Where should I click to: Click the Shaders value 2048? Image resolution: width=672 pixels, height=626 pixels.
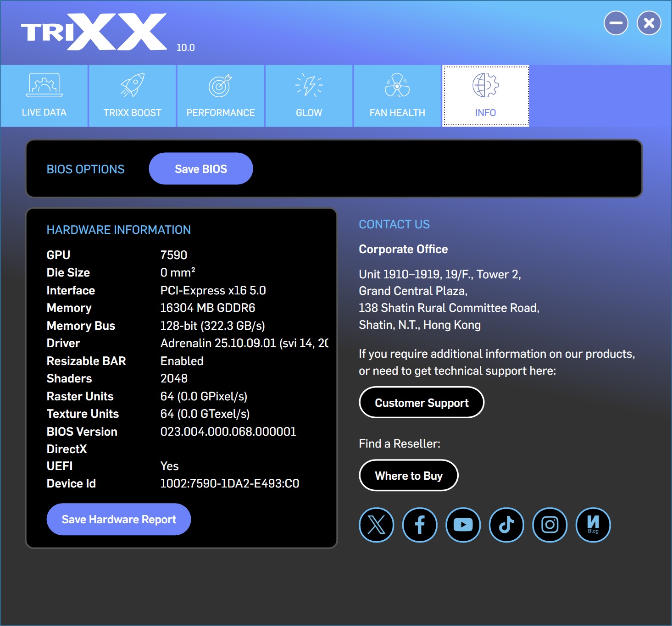point(174,378)
